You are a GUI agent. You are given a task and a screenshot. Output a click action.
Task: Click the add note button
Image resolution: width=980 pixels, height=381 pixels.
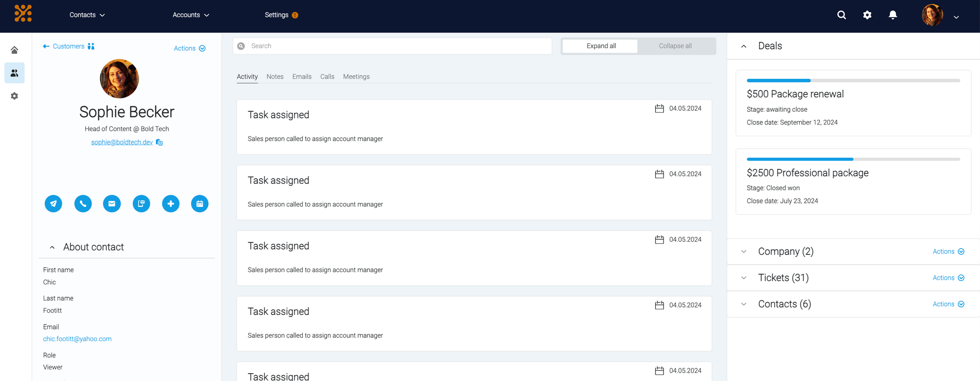pyautogui.click(x=141, y=203)
